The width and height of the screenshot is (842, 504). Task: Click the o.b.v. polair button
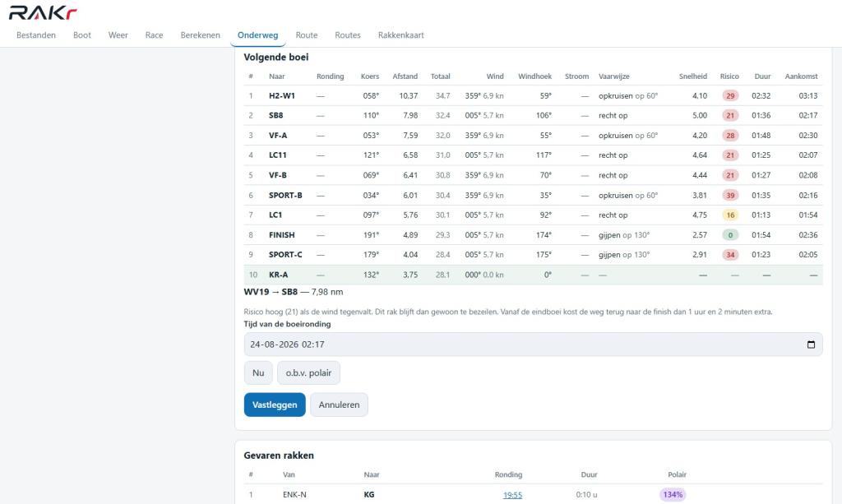click(x=308, y=373)
